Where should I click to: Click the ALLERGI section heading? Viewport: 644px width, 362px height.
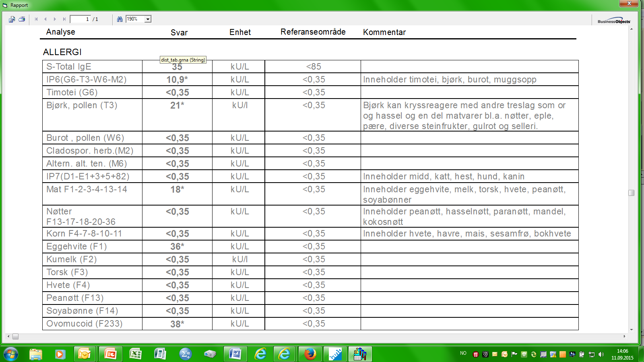(x=62, y=52)
